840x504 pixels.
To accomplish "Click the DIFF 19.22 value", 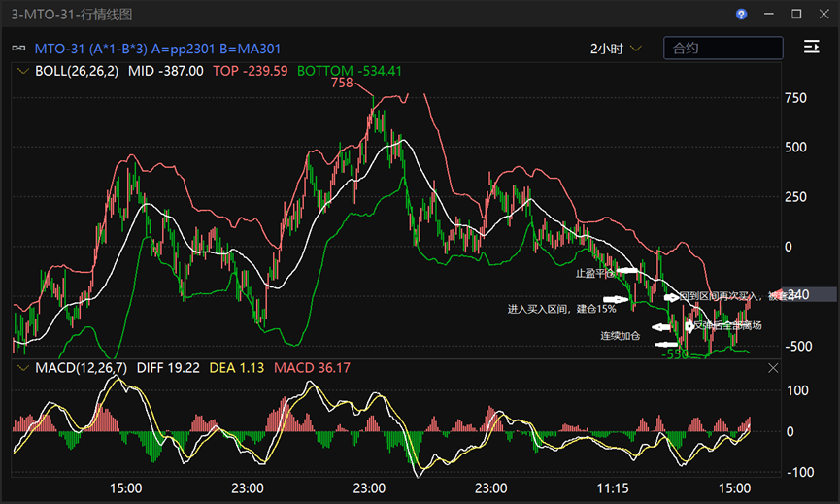I will coord(168,368).
